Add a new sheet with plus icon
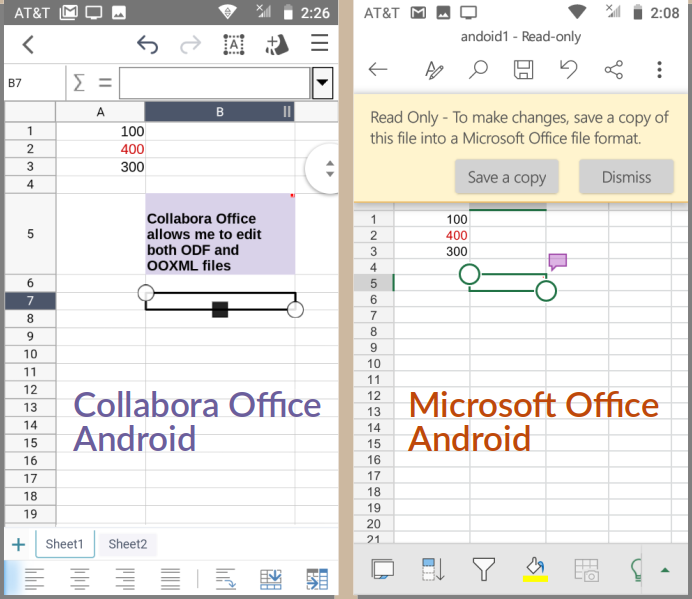Screen dimensions: 692x599 tap(19, 544)
